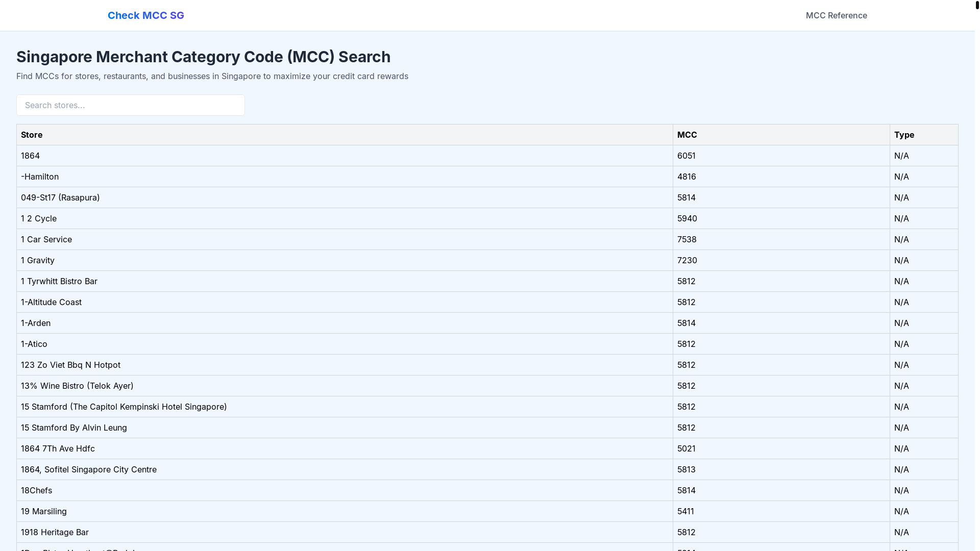Click the page's vertical scrollbar thumb
The image size is (980, 551).
(977, 6)
